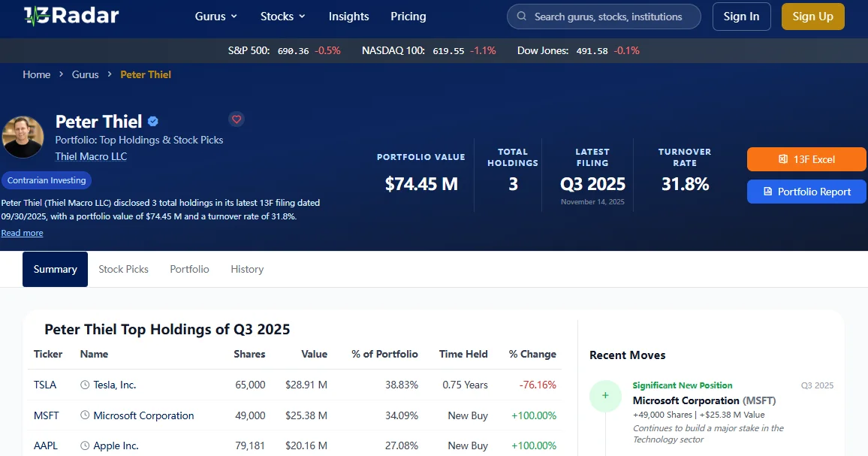Click the green plus icon in Recent Moves
Image resolution: width=868 pixels, height=456 pixels.
tap(605, 396)
